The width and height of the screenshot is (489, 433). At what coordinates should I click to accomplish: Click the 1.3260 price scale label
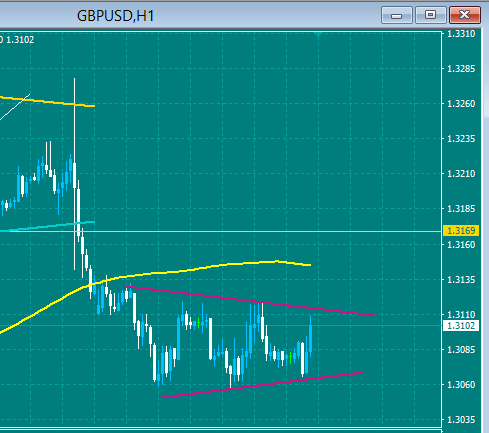coord(461,104)
